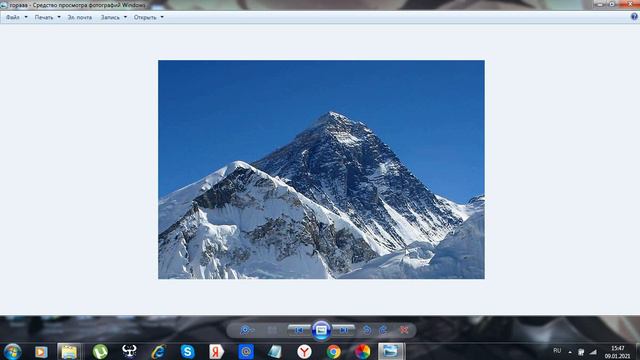Click the Show desktop strip
The height and width of the screenshot is (360, 640).
pos(637,352)
